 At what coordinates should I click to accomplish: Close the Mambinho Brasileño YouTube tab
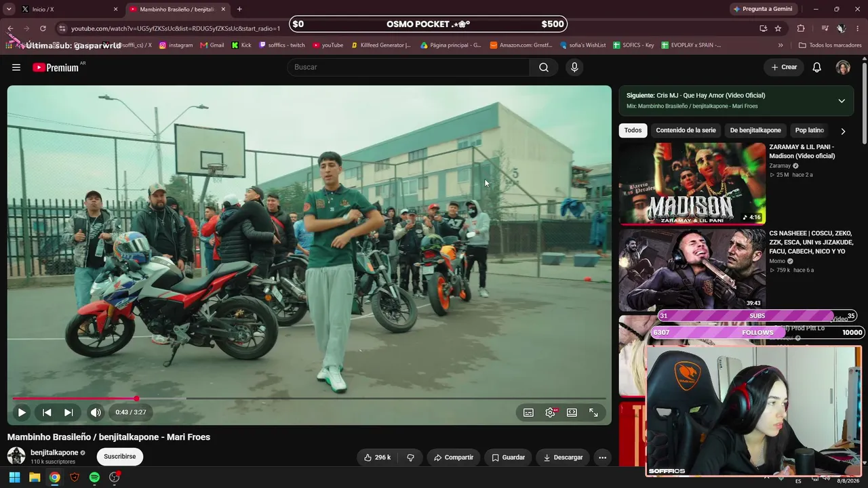pos(223,9)
